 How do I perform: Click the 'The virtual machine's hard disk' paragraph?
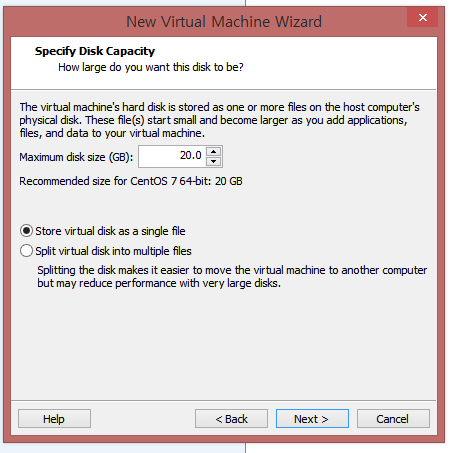coord(219,120)
